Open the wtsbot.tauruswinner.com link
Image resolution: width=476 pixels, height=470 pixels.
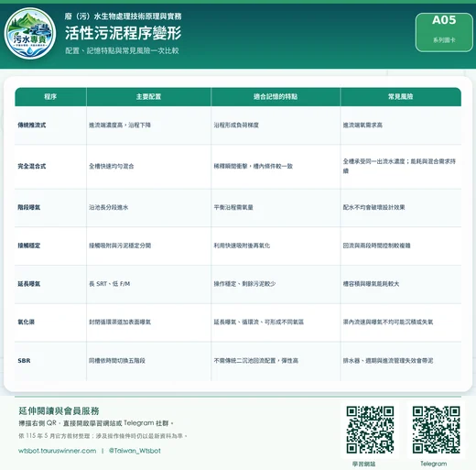[57, 451]
